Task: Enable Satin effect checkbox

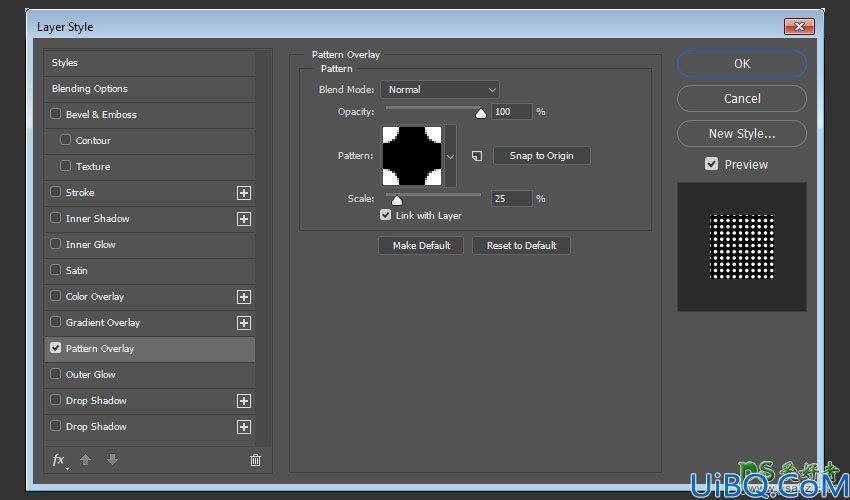Action: pyautogui.click(x=55, y=270)
